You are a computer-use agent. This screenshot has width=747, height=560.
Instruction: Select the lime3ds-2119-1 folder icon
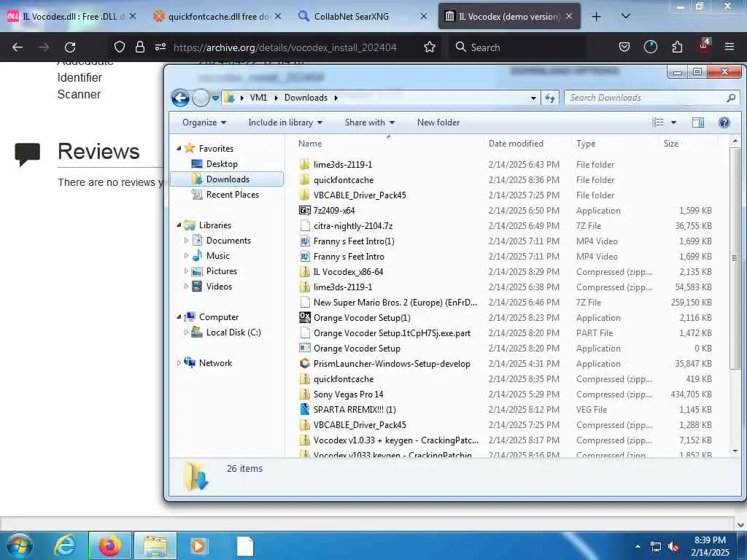coord(305,165)
